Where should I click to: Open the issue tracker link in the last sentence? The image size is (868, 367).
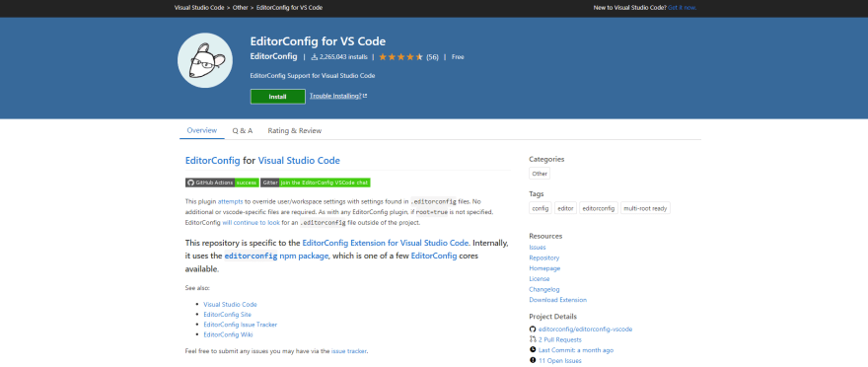click(349, 351)
